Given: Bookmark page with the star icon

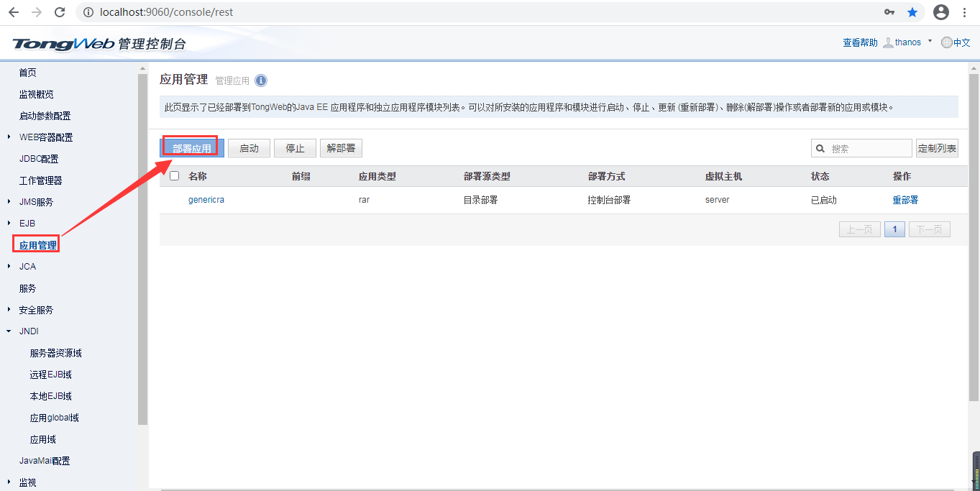Looking at the screenshot, I should pos(912,12).
